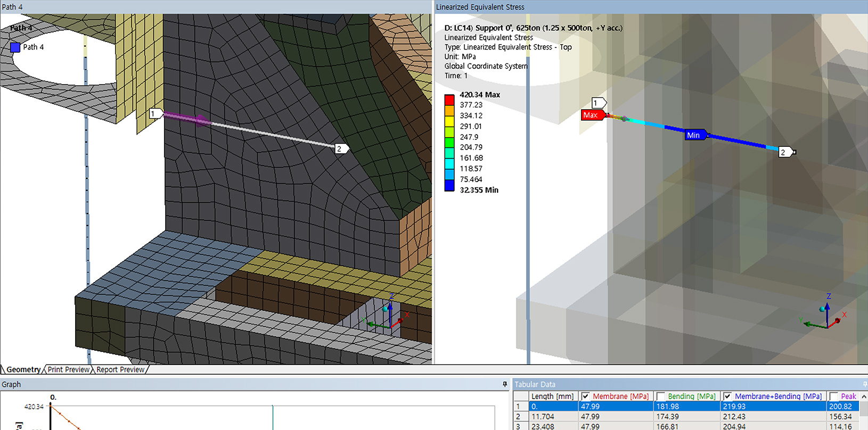
Task: Click Membrane+Bending cell 219.93
Action: (x=773, y=407)
